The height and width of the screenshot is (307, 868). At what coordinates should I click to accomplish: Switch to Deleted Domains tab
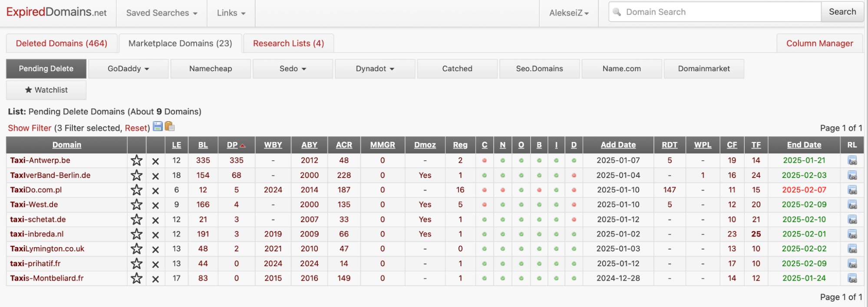(x=62, y=43)
